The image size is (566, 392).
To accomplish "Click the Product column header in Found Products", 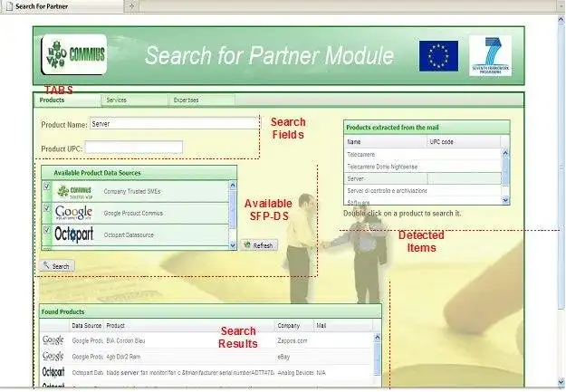I will click(189, 326).
